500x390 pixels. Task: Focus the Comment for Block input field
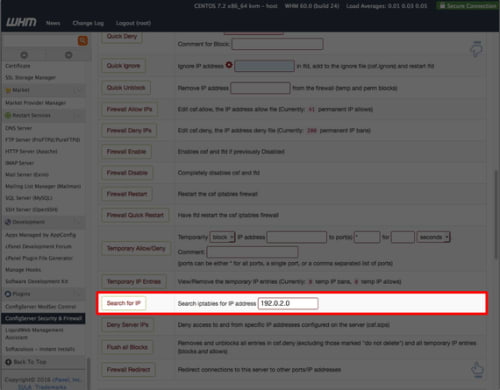click(277, 44)
